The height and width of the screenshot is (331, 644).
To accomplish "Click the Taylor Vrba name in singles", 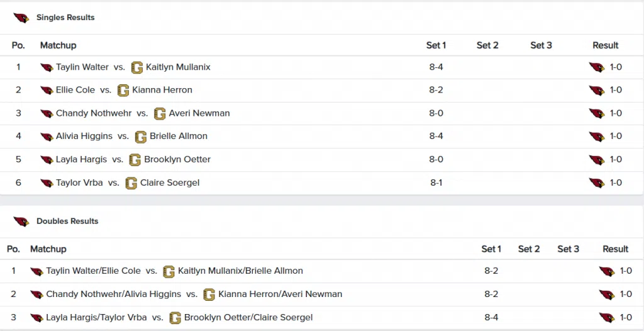I will point(79,183).
